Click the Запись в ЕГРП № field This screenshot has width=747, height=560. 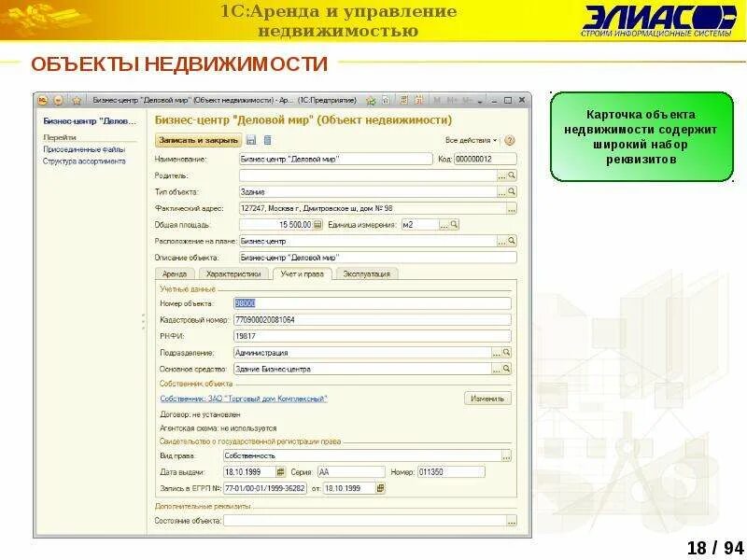tap(265, 488)
